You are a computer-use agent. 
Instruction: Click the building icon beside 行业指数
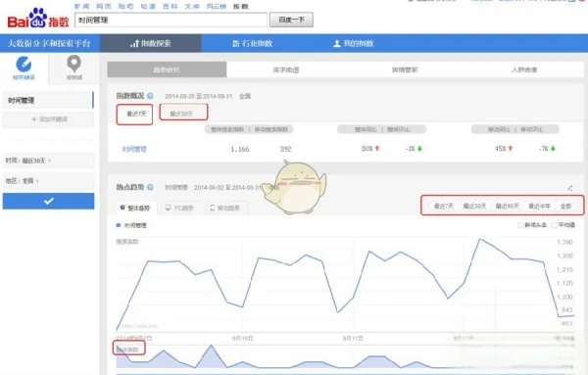pyautogui.click(x=235, y=43)
